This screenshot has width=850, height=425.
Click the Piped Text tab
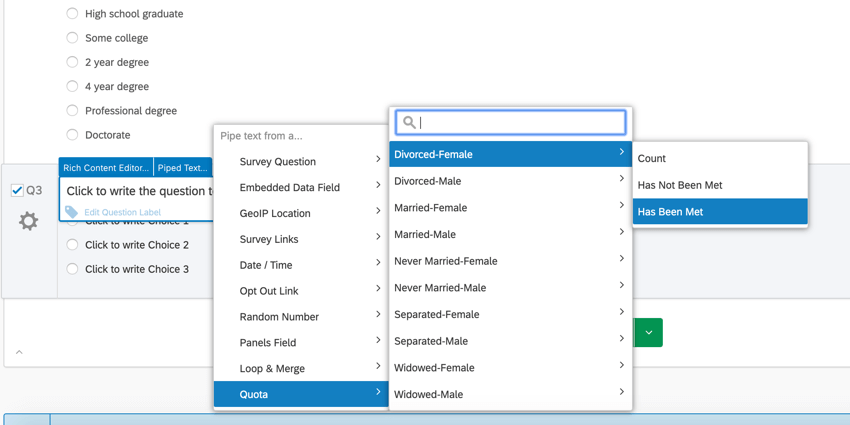tap(182, 168)
